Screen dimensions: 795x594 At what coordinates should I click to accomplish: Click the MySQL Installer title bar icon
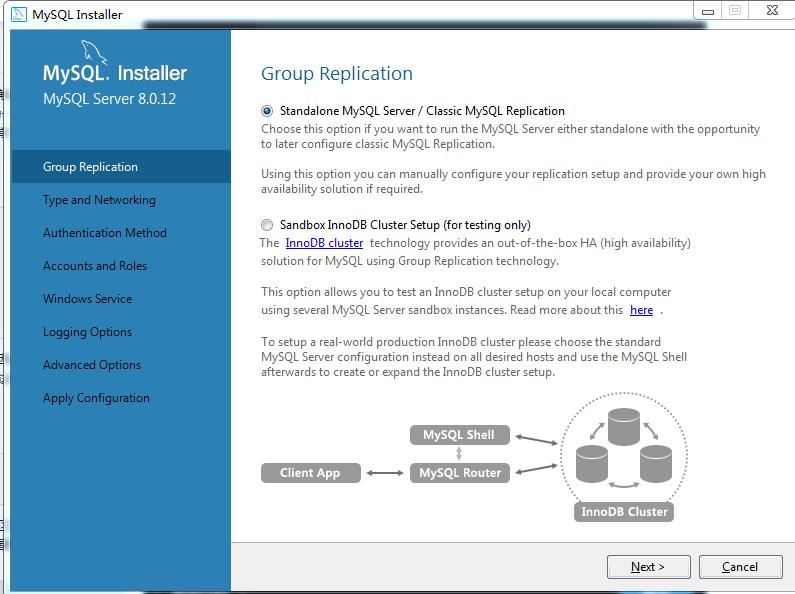(19, 12)
